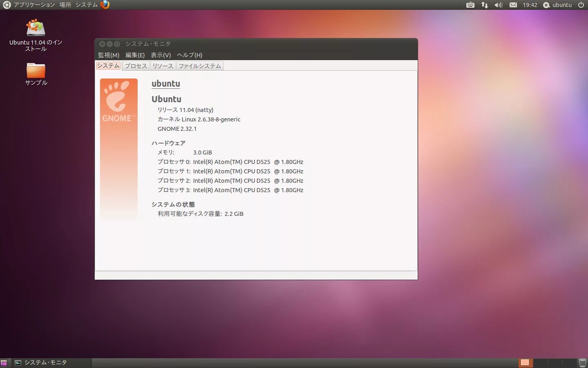Open the volume speaker indicator
The height and width of the screenshot is (368, 588).
click(498, 5)
